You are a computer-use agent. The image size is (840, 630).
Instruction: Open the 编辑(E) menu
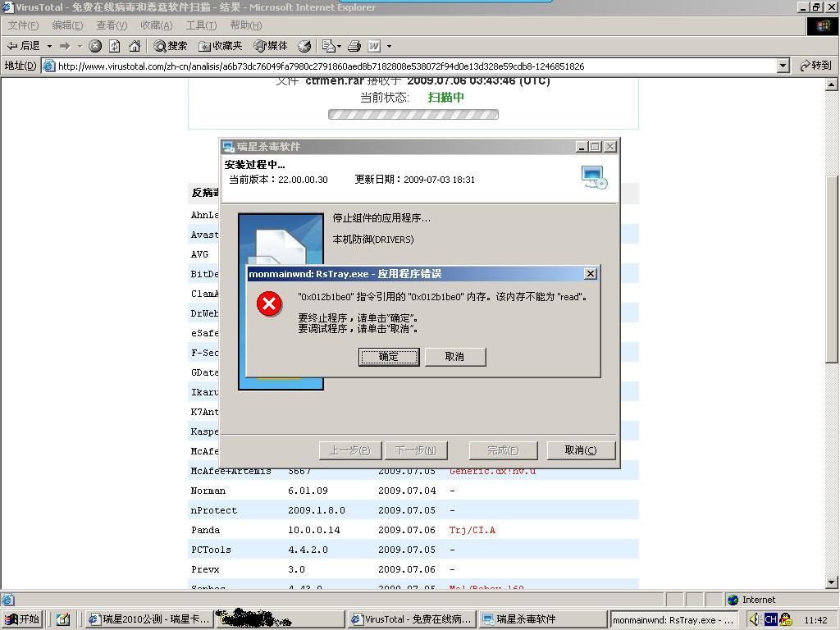coord(67,25)
